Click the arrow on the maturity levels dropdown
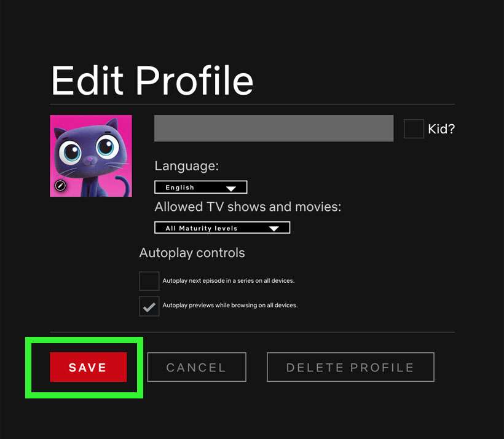 (x=274, y=229)
